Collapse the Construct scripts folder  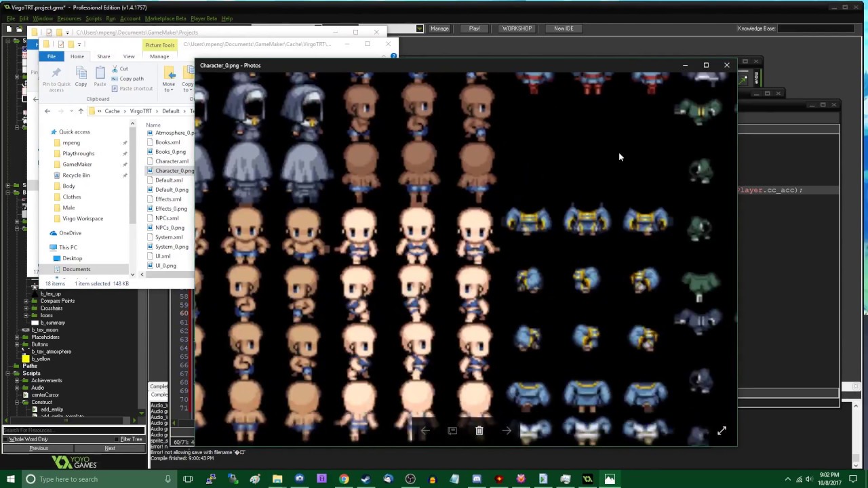pyautogui.click(x=18, y=402)
